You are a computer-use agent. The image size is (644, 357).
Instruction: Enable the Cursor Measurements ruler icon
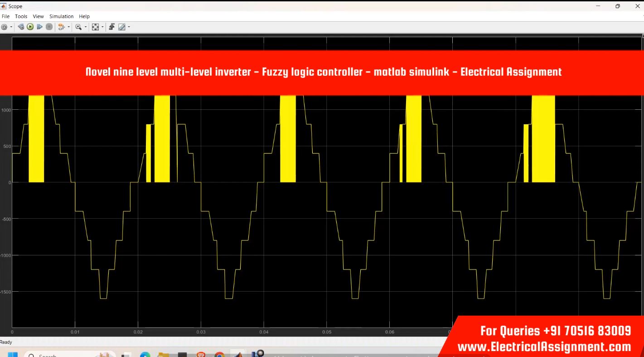click(121, 27)
